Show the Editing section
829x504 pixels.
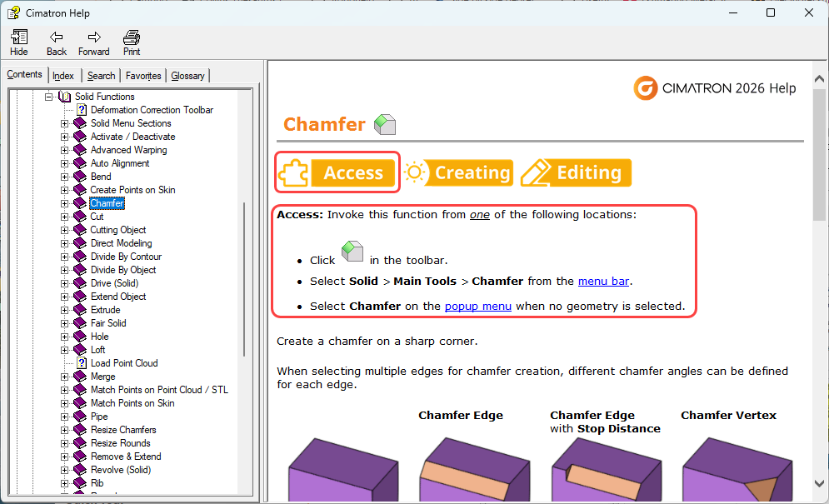tap(576, 172)
